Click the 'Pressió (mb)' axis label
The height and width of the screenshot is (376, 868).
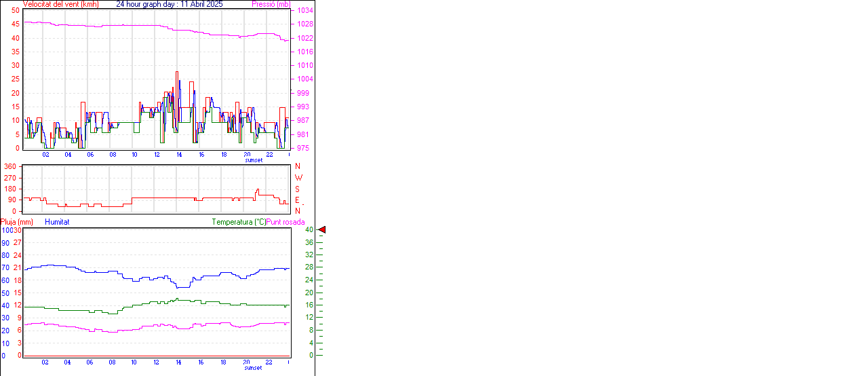click(271, 4)
